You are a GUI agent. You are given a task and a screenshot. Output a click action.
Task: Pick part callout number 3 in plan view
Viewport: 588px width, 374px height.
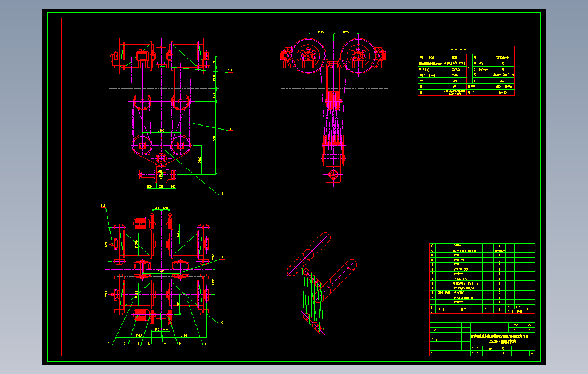pyautogui.click(x=138, y=344)
